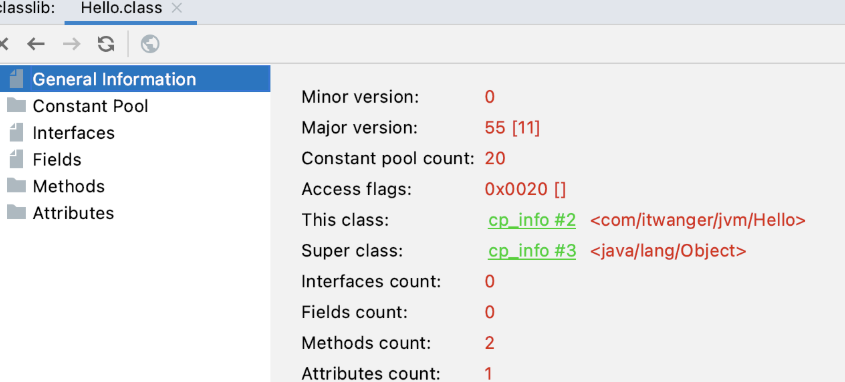Click the <com/itwanger/jvm/Hello> class name
The image size is (845, 382).
coord(698,220)
